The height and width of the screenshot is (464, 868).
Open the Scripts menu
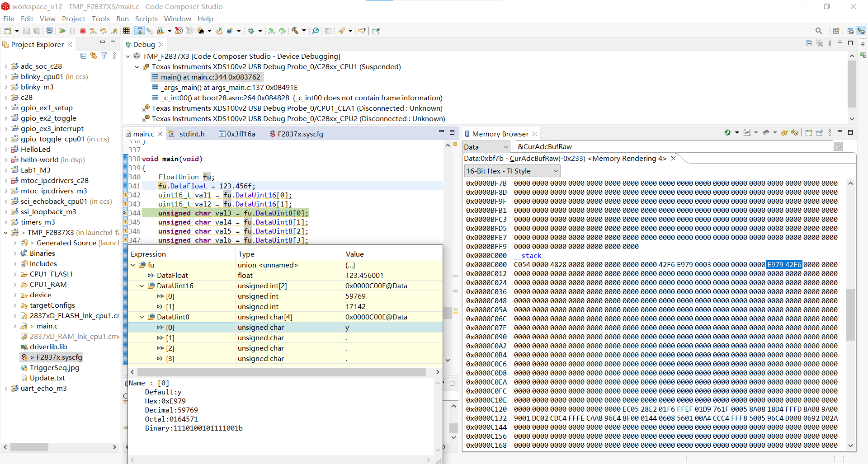(146, 19)
